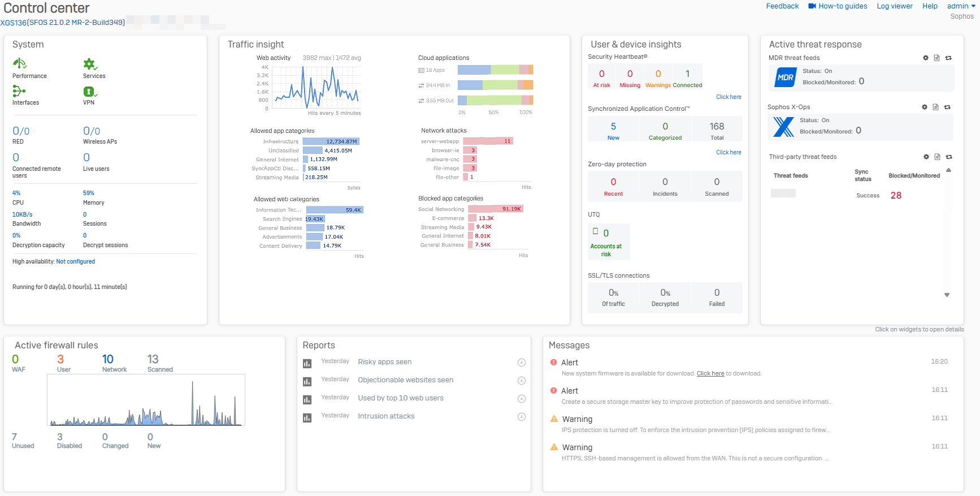Click the VPN lock icon
Viewport: 980px width, 496px height.
pyautogui.click(x=89, y=92)
